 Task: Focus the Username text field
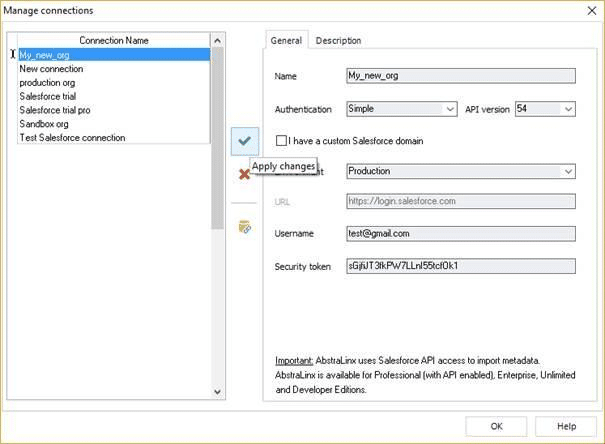click(x=460, y=234)
